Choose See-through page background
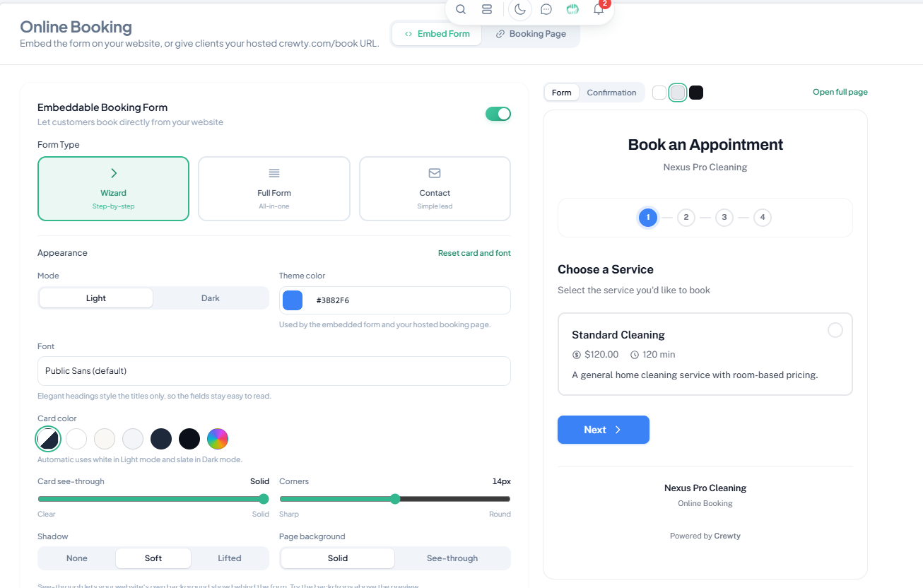 (452, 558)
